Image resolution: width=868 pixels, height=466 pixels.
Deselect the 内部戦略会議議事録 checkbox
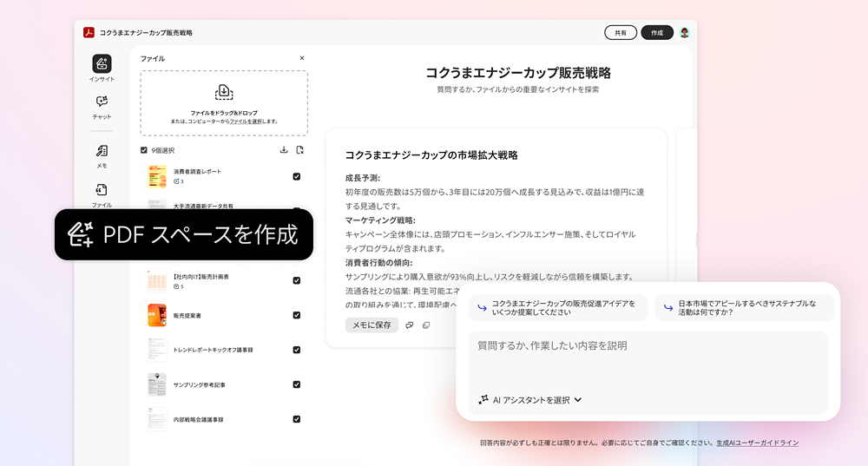pyautogui.click(x=297, y=419)
